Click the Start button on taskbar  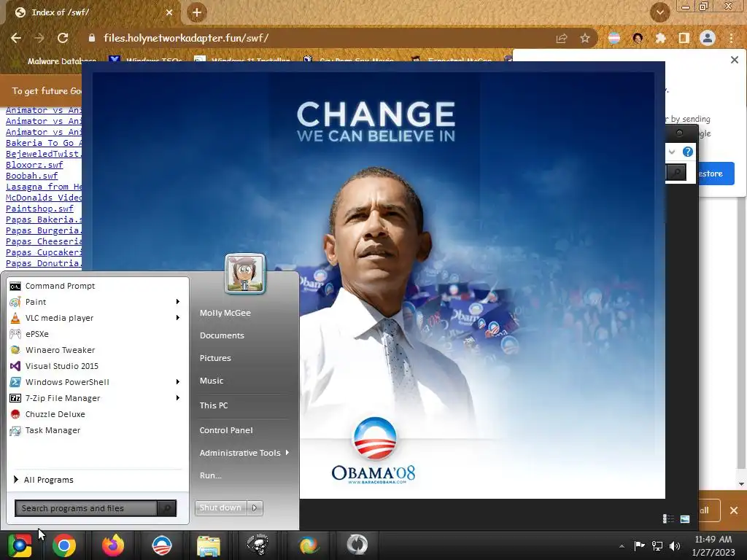(x=20, y=545)
